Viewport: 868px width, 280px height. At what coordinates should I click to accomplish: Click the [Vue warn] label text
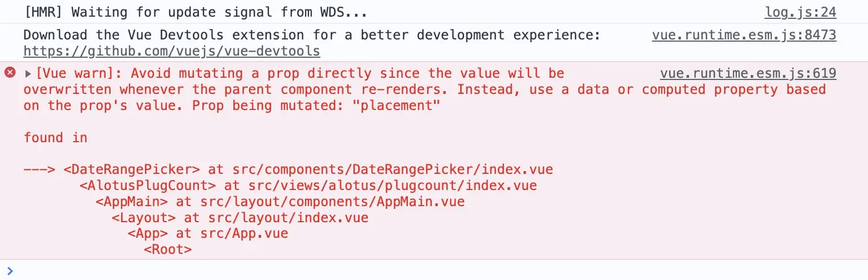point(79,73)
